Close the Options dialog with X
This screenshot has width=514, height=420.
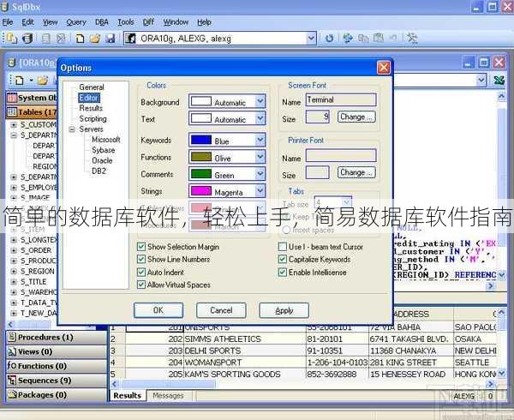[x=384, y=68]
